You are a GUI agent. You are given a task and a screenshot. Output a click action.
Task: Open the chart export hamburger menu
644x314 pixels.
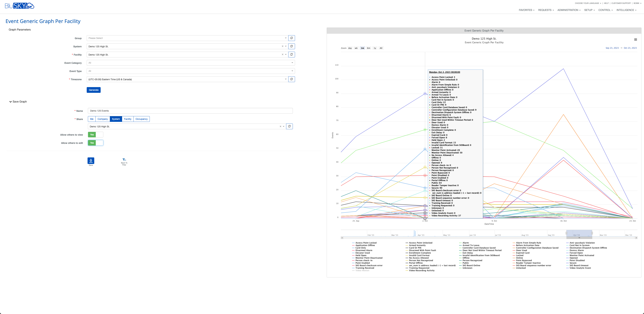636,39
